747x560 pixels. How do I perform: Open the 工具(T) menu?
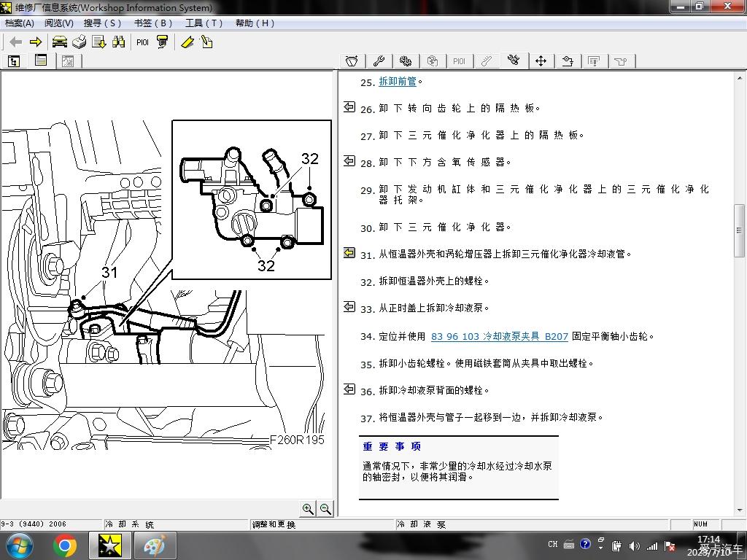tap(204, 23)
